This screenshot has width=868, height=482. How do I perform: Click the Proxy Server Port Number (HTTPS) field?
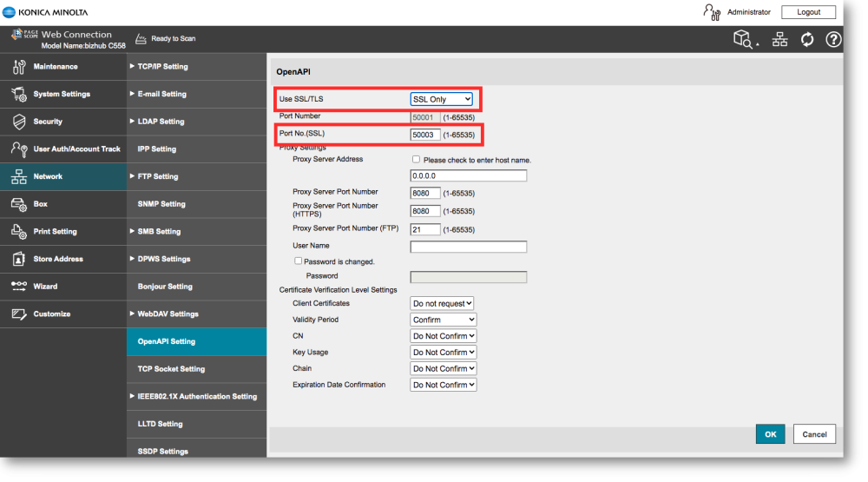point(425,211)
